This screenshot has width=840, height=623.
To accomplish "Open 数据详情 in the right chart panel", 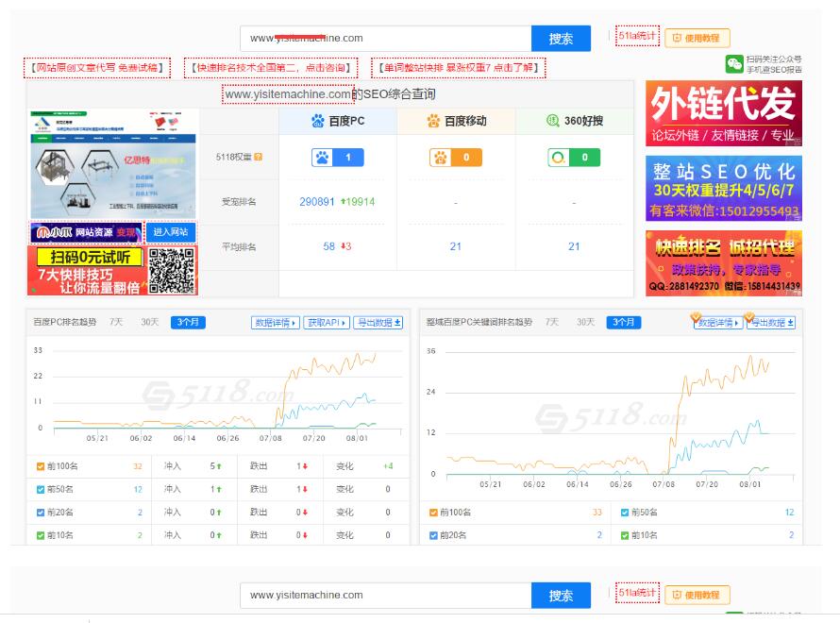I will (x=718, y=323).
